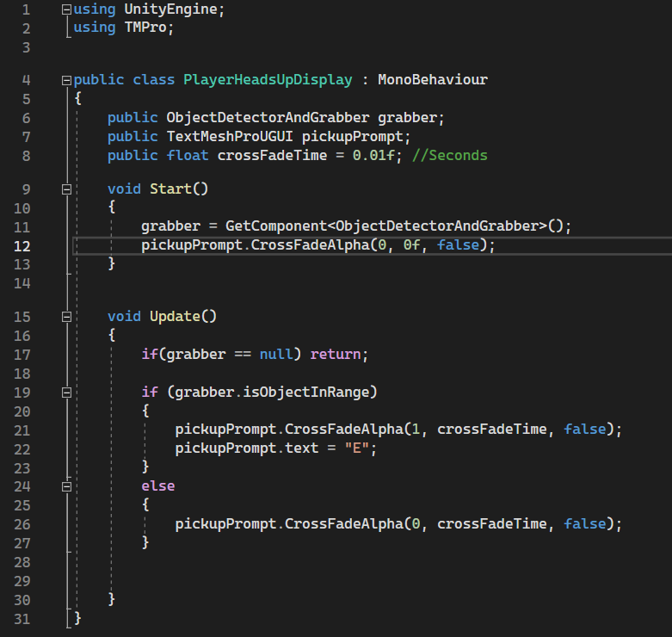Click on the UnityEngine namespace text
Image resolution: width=672 pixels, height=637 pixels.
[170, 9]
